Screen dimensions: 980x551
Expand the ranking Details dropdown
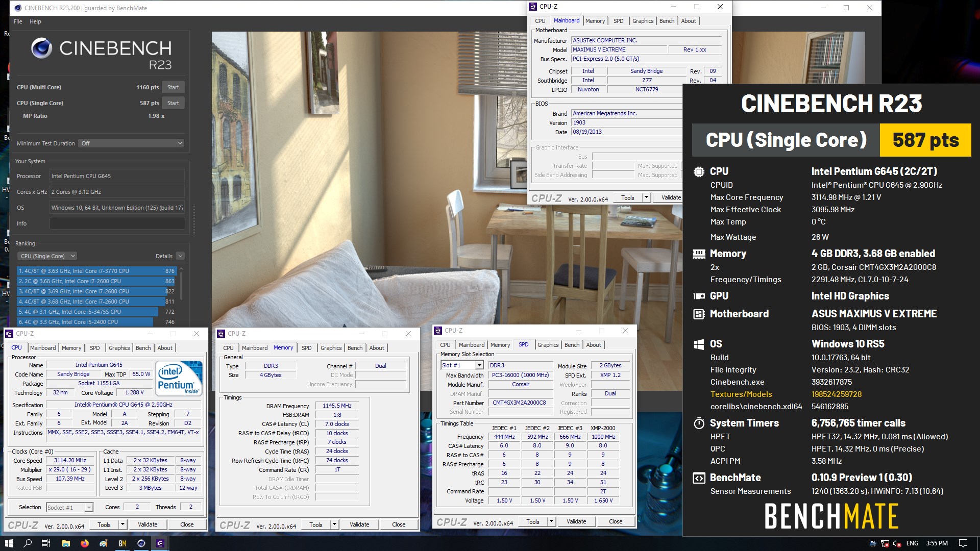[180, 256]
